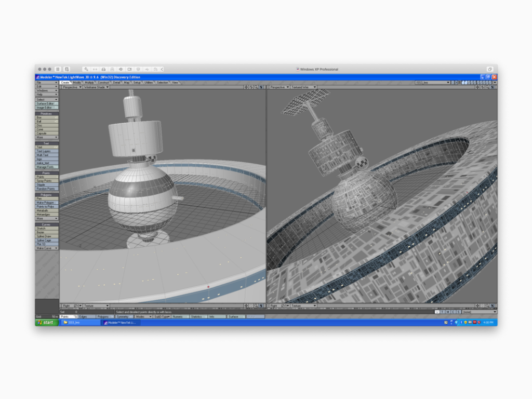Switch to the Multiply tab
This screenshot has height=399, width=532.
pyautogui.click(x=89, y=83)
